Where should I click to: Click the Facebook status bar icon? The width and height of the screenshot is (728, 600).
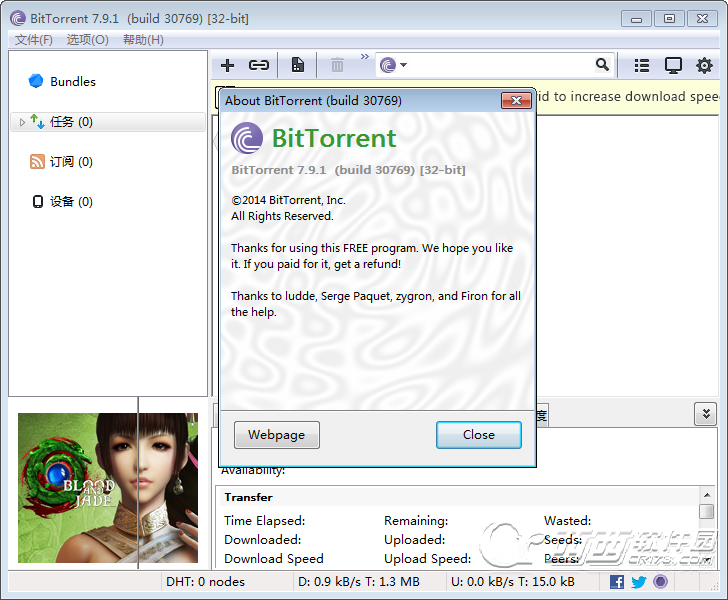coord(617,581)
